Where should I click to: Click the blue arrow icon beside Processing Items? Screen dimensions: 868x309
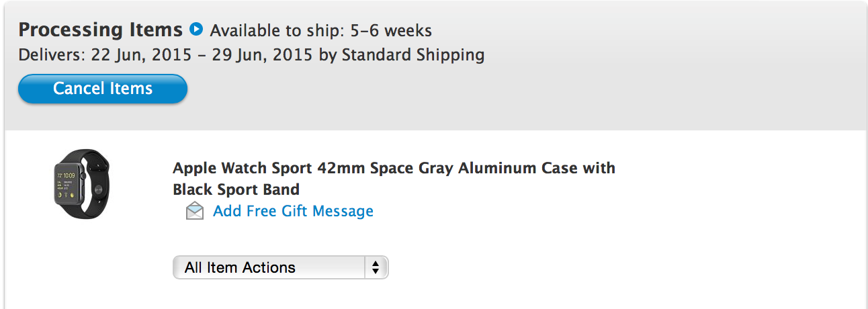[196, 30]
